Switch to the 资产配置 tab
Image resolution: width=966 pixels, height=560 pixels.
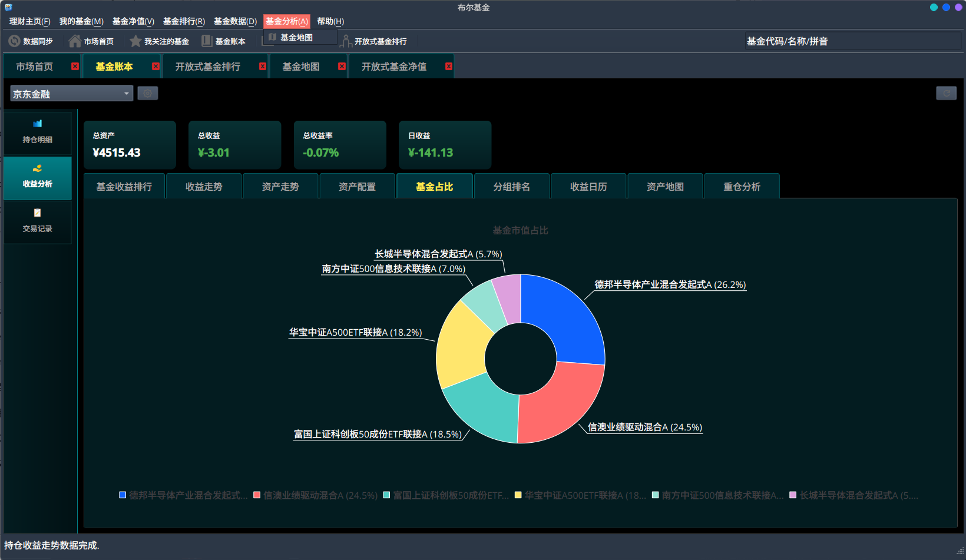tap(357, 187)
